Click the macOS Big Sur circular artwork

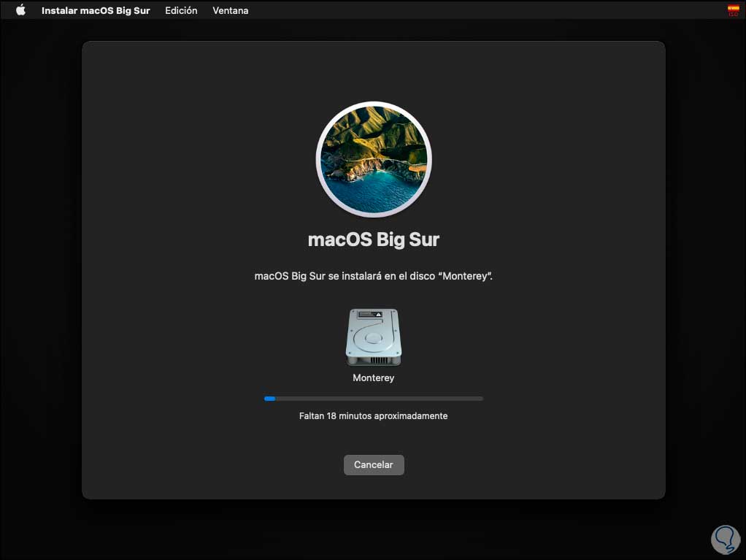(x=374, y=159)
